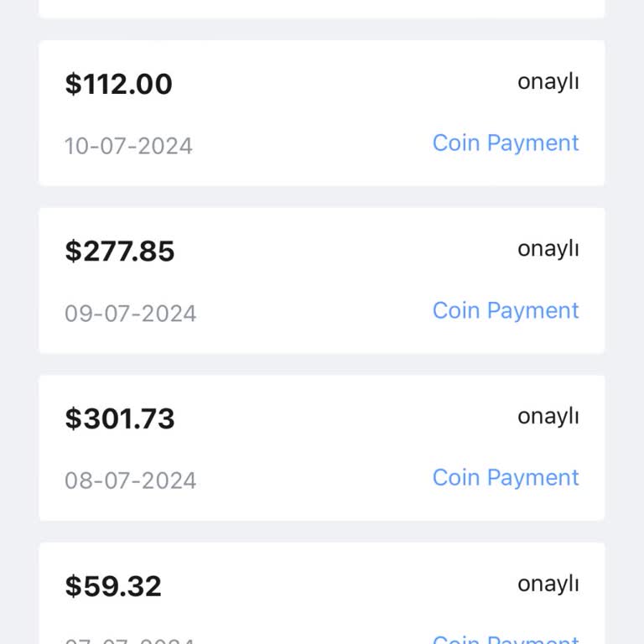Screen dimensions: 644x644
Task: Tap the partially visible card above $112.00
Action: (321, 8)
